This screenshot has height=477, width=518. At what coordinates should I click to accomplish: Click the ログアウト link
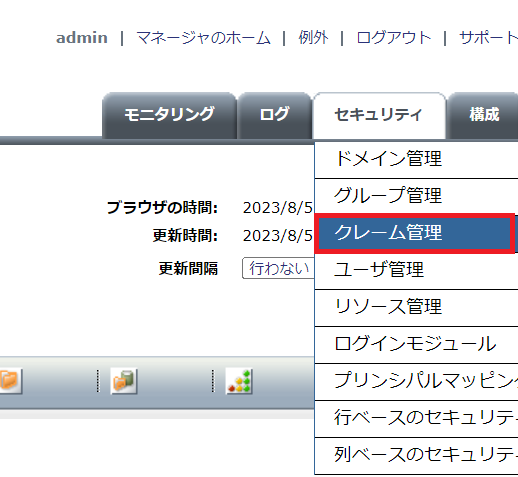[394, 38]
